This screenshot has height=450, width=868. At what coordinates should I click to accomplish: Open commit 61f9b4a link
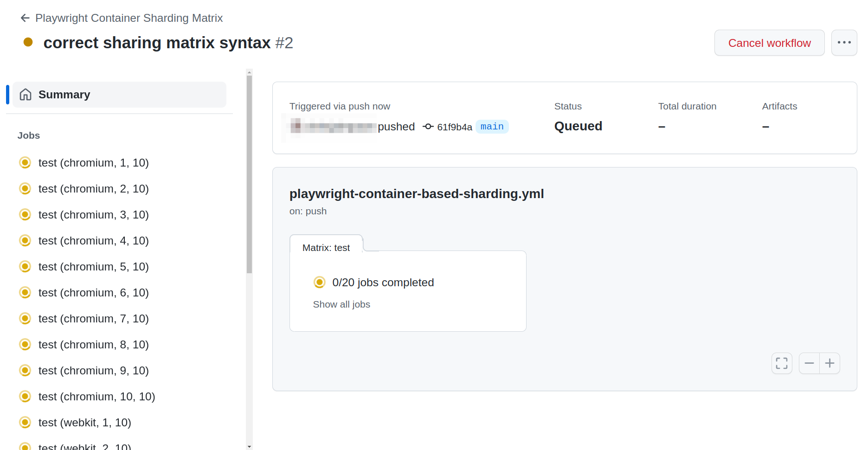455,127
